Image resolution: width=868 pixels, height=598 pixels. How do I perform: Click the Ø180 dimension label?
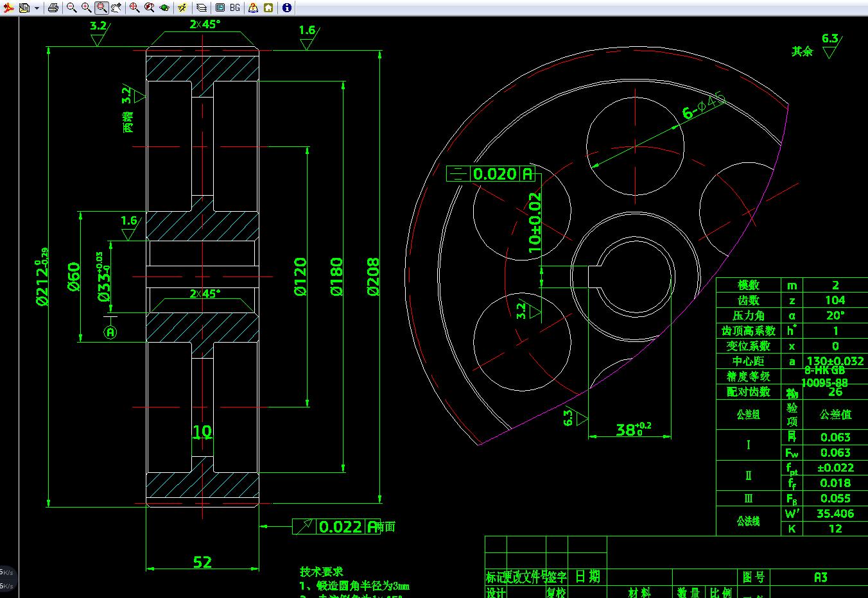(x=337, y=277)
